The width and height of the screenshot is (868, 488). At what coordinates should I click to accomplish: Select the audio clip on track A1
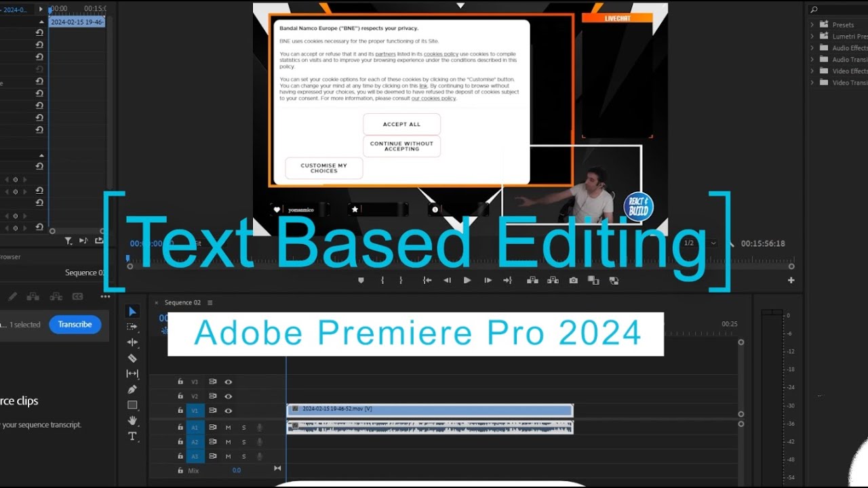tap(430, 428)
